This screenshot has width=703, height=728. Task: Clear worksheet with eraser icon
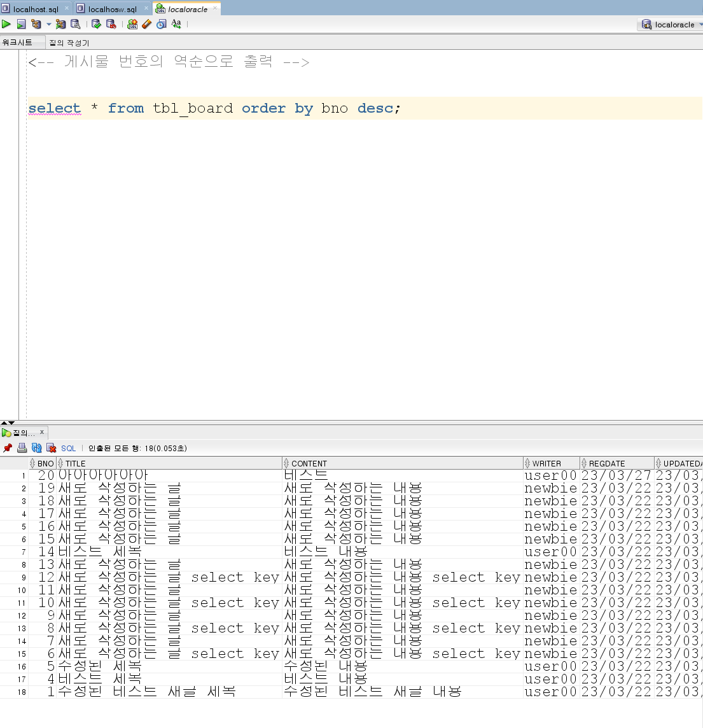click(x=146, y=24)
